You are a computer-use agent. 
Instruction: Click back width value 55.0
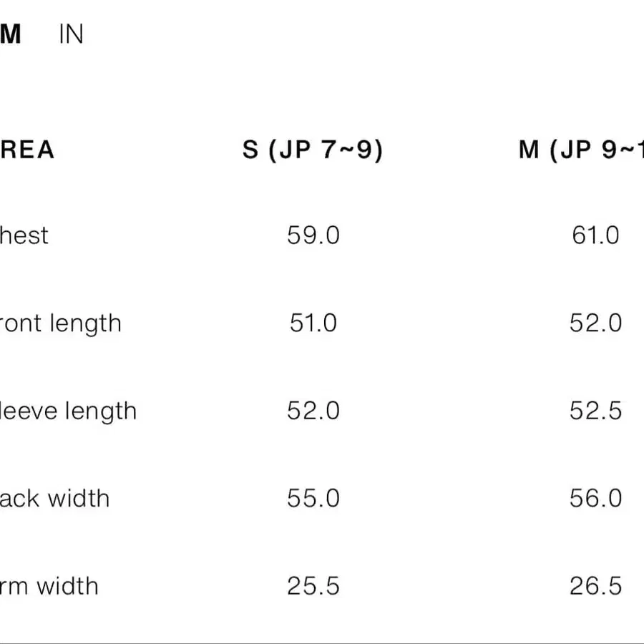coord(313,499)
